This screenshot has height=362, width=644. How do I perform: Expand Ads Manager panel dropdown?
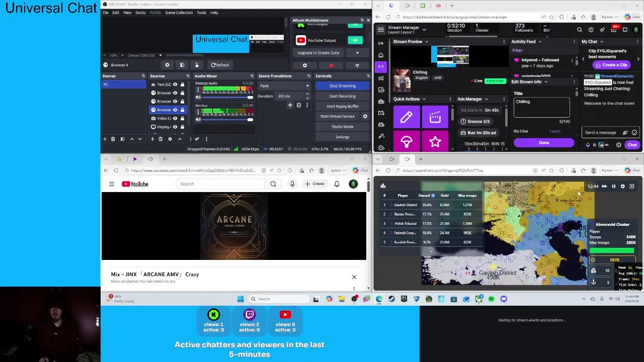click(x=486, y=99)
